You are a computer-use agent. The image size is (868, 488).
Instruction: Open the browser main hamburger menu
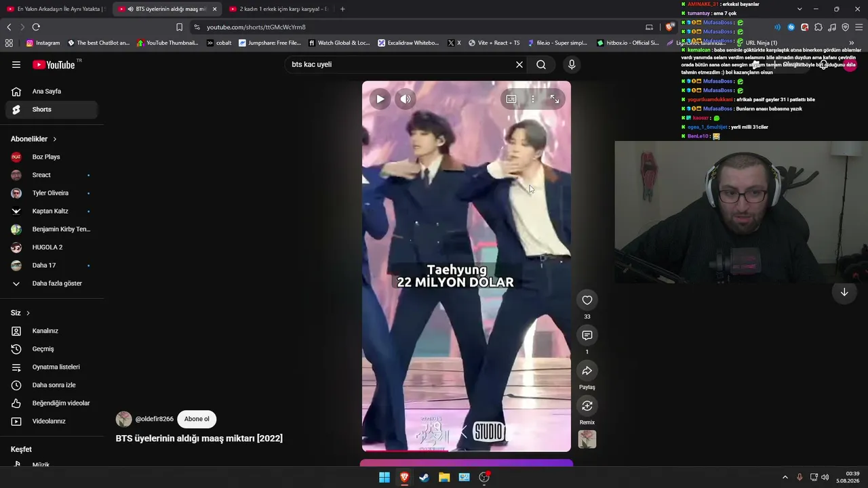click(859, 27)
